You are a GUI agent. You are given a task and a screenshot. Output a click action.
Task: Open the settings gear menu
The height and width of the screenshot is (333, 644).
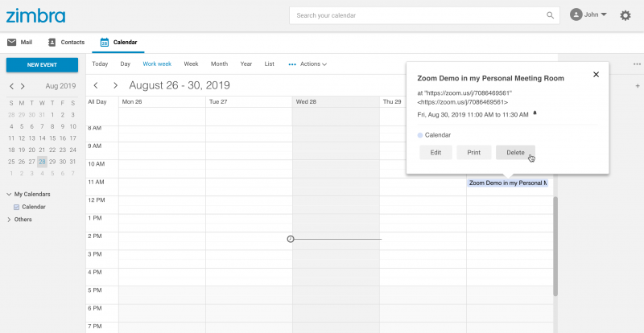(x=625, y=15)
